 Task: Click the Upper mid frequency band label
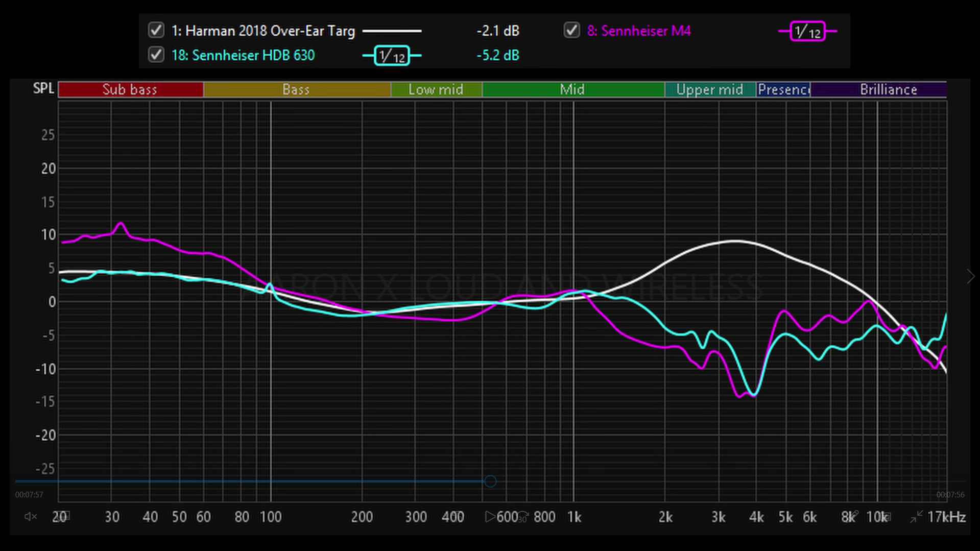click(x=710, y=89)
